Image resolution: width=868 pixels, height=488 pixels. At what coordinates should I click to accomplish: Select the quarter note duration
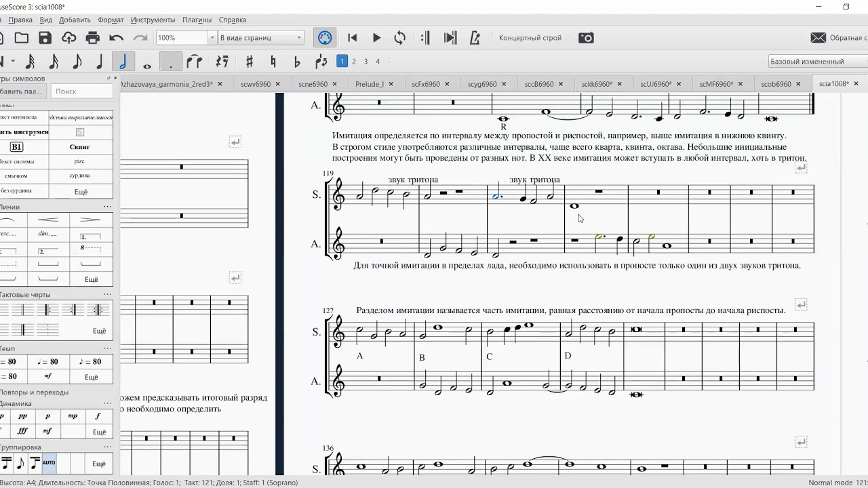(100, 62)
